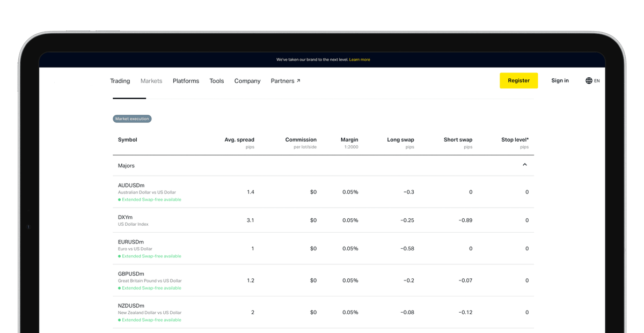Select the AUDUSDm symbol

131,186
